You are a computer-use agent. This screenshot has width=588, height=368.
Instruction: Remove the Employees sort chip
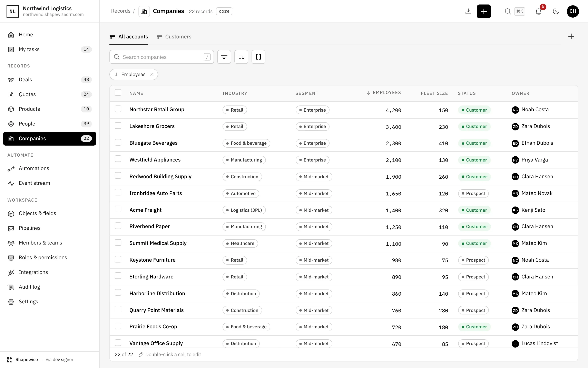click(x=152, y=74)
